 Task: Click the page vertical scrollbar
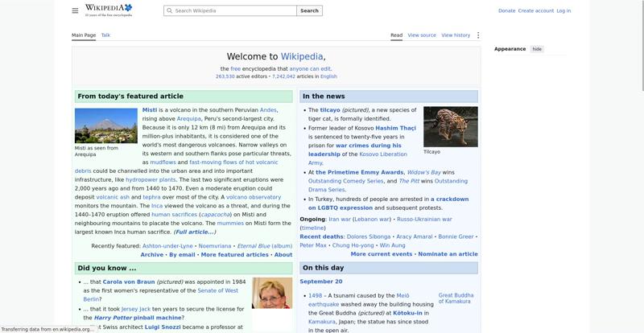click(642, 45)
